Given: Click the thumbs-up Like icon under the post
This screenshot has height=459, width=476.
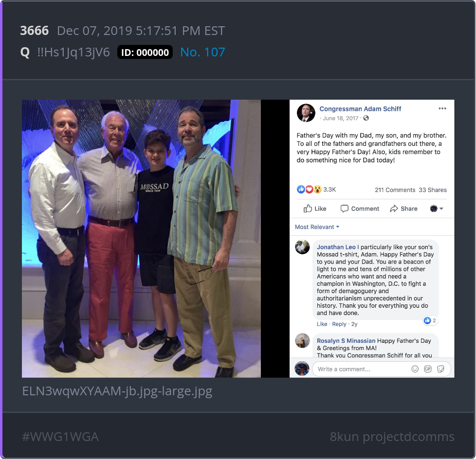Looking at the screenshot, I should click(x=308, y=209).
